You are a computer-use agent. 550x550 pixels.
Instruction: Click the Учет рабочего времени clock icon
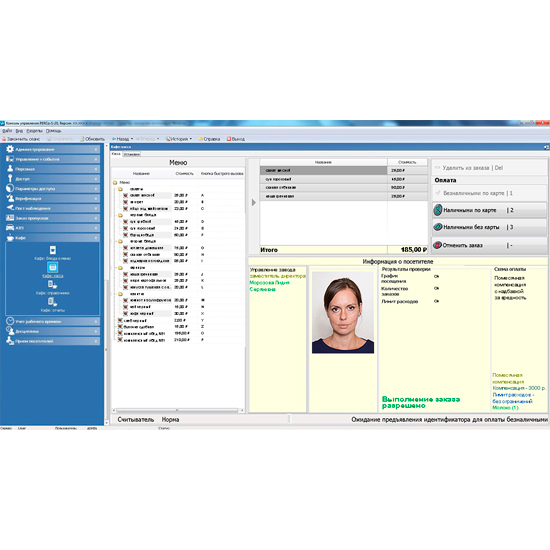(10, 321)
